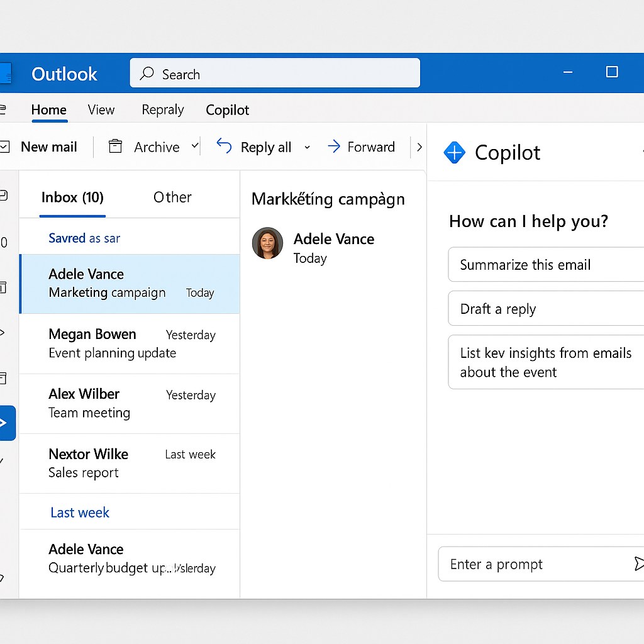Click the sender name Adele Vance in reading pane
Viewport: 644px width, 644px height.
point(334,239)
